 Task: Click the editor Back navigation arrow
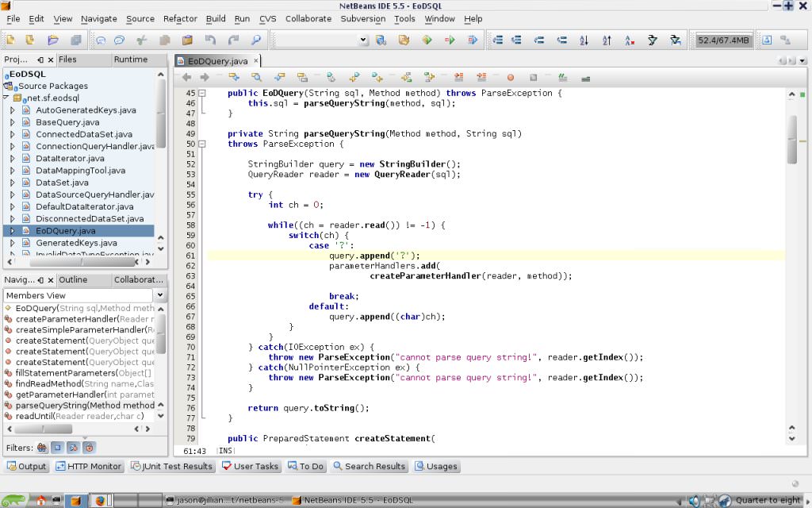coord(187,77)
